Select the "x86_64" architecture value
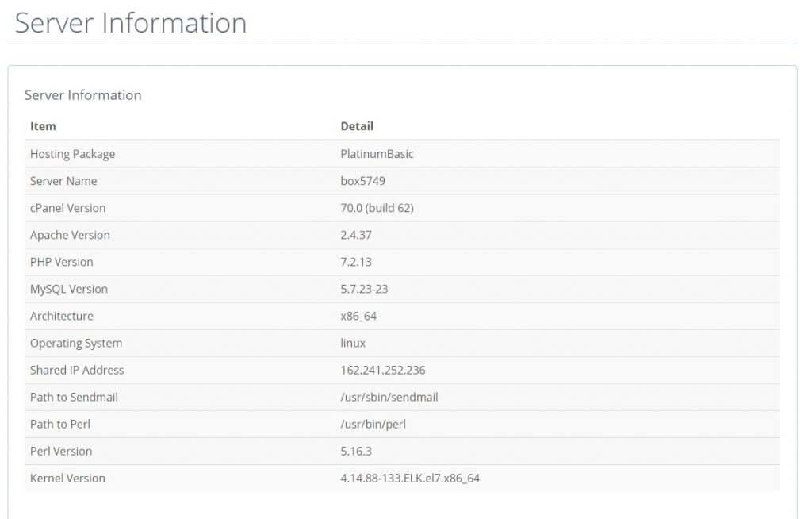 click(x=358, y=316)
